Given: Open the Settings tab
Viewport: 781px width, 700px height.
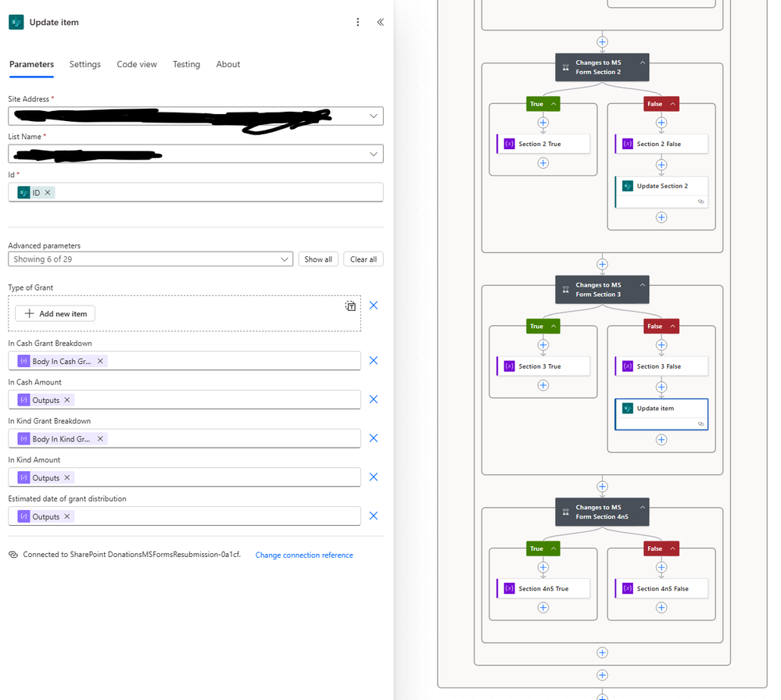Looking at the screenshot, I should point(84,64).
